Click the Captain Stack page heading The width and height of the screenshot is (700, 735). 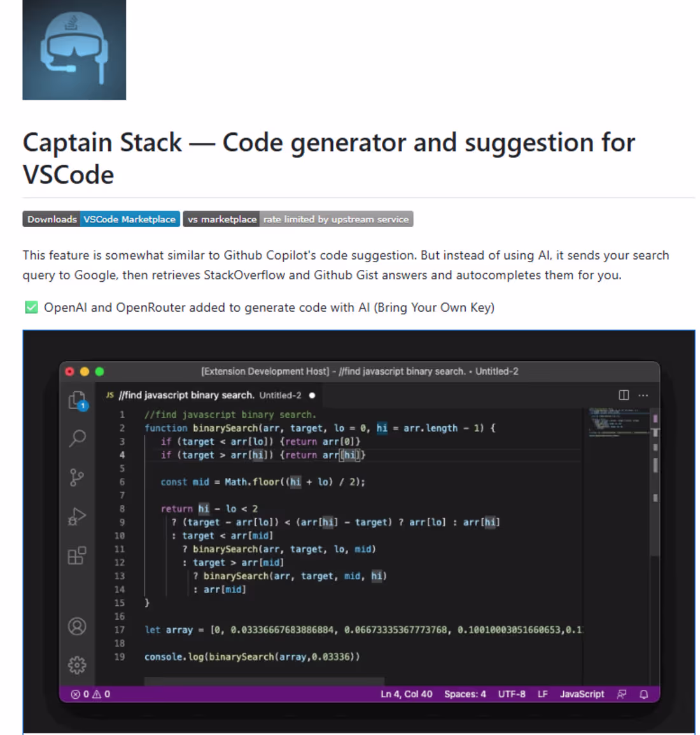tap(328, 158)
